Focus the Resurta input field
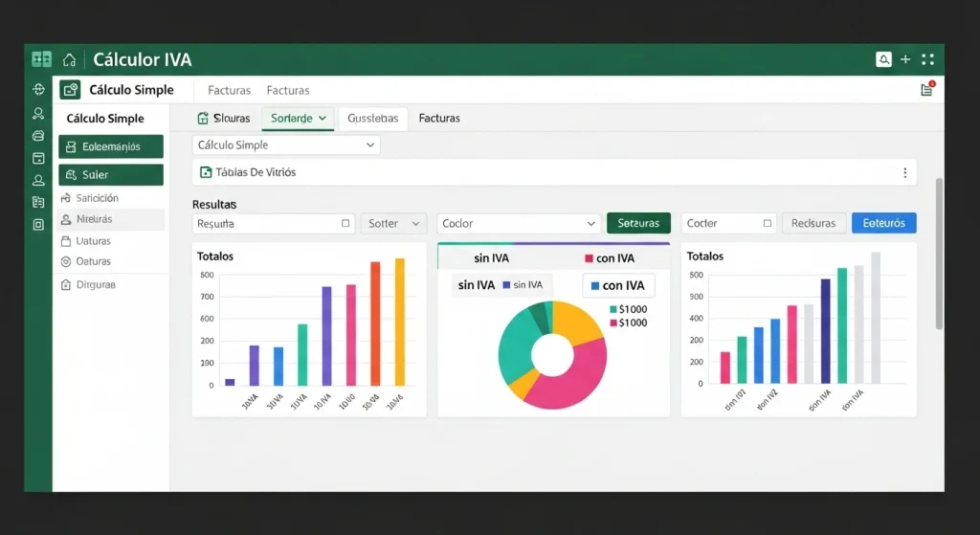The image size is (980, 535). [273, 224]
